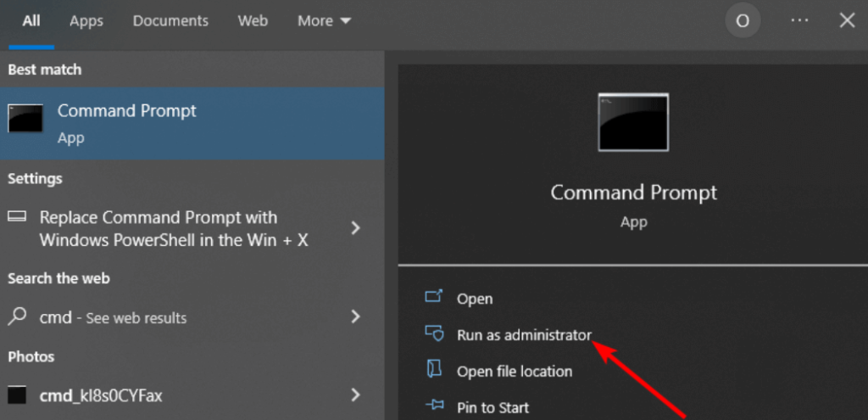The image size is (868, 420).
Task: Select Open file location
Action: pyautogui.click(x=514, y=371)
